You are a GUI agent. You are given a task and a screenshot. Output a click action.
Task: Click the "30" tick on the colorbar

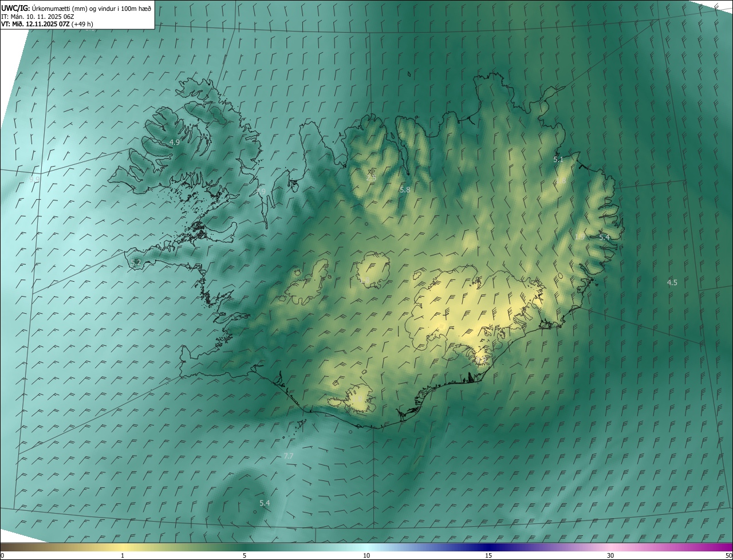coord(610,555)
